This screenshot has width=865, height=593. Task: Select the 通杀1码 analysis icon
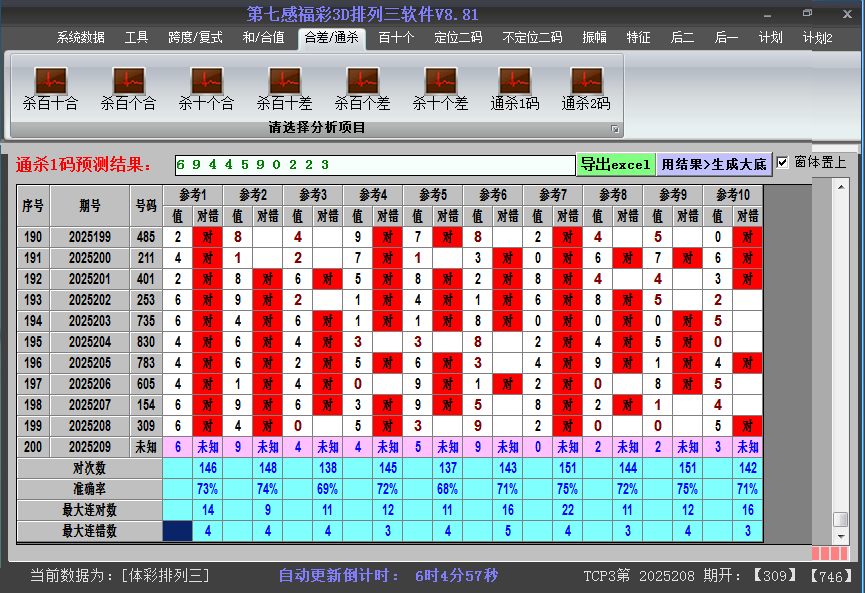coord(515,88)
